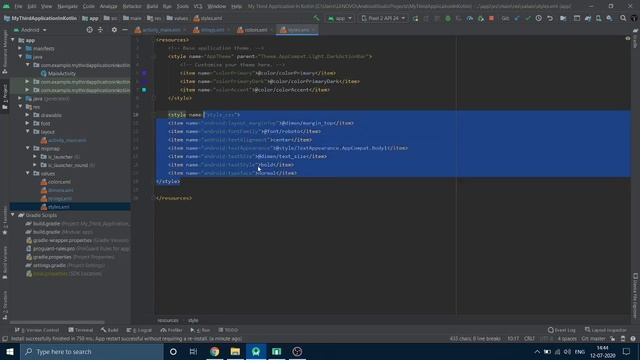The image size is (640, 360).
Task: Collapse the values folder arrow
Action: click(27, 173)
